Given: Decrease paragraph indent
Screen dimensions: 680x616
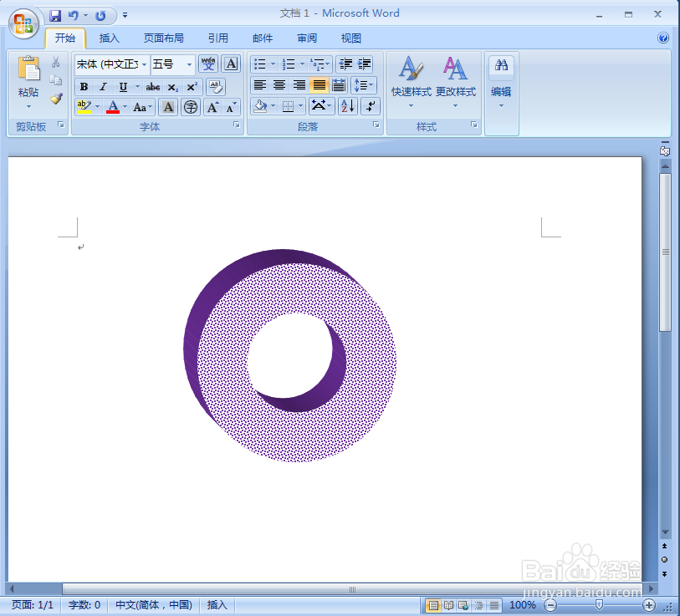Looking at the screenshot, I should (x=345, y=64).
